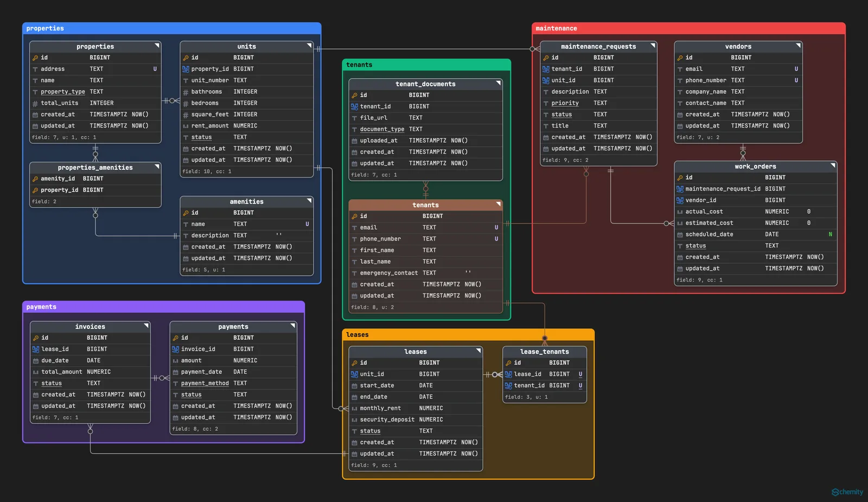Click the hash icon next to bathrooms
The height and width of the screenshot is (502, 868).
pos(186,92)
